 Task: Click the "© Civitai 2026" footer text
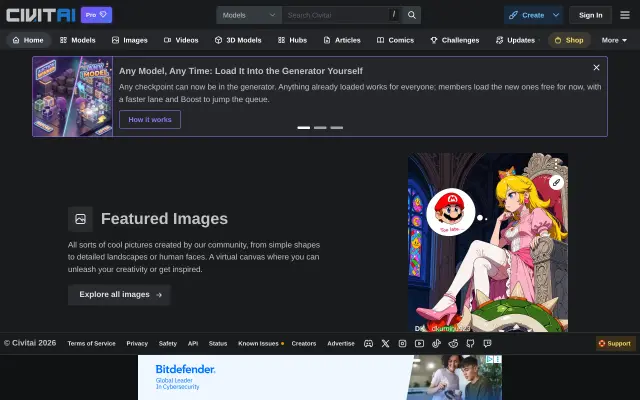pos(30,343)
